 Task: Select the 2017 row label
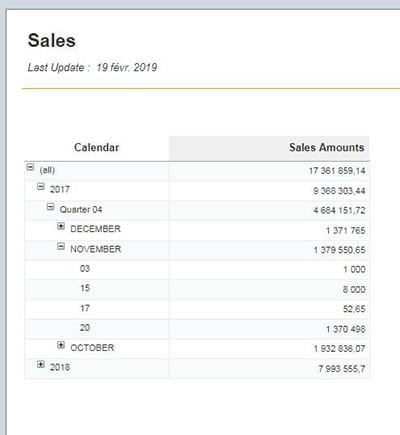pyautogui.click(x=60, y=189)
